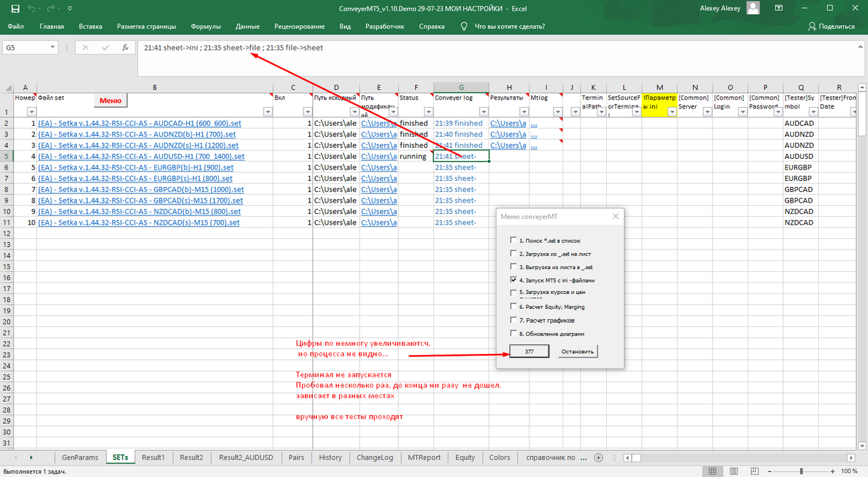Select yellow Параметры ini header cell

pos(659,105)
